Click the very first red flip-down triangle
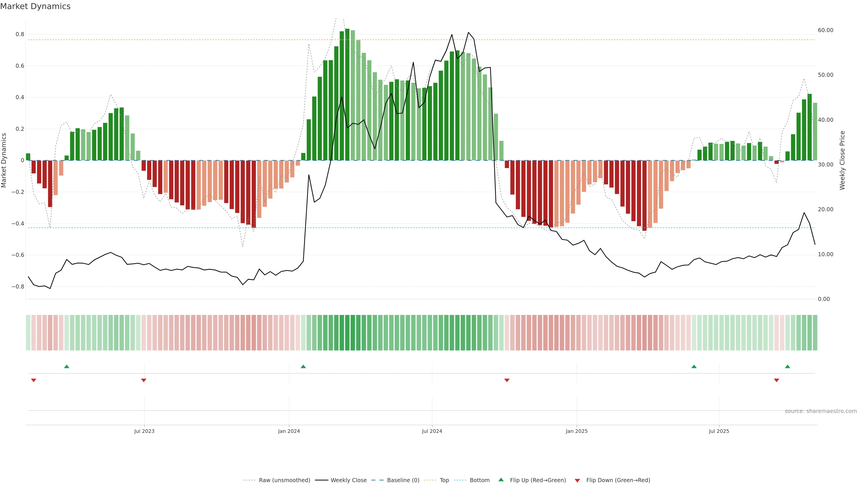Viewport: 868px width, 488px height. [33, 380]
